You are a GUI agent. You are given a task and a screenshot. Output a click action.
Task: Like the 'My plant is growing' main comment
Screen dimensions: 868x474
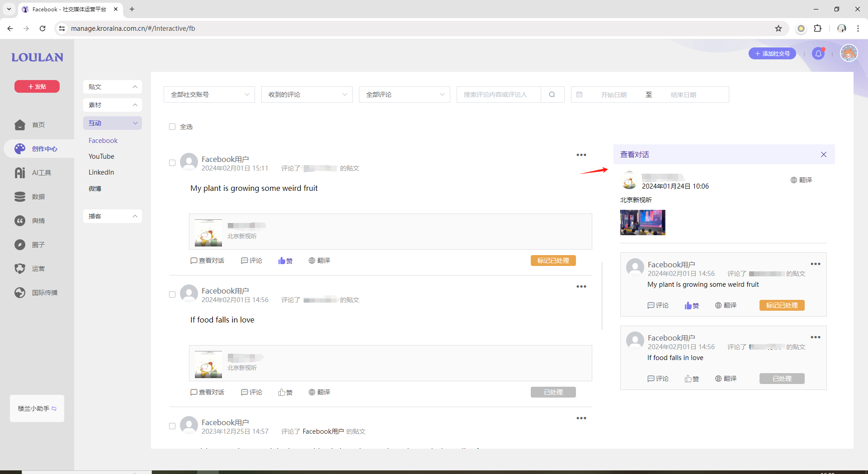click(x=285, y=261)
